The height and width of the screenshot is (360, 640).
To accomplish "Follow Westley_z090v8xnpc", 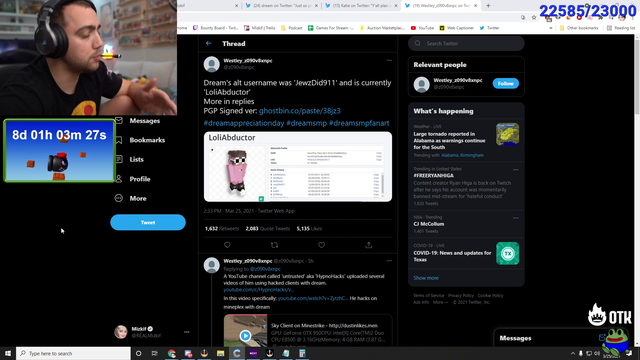I will (x=505, y=83).
